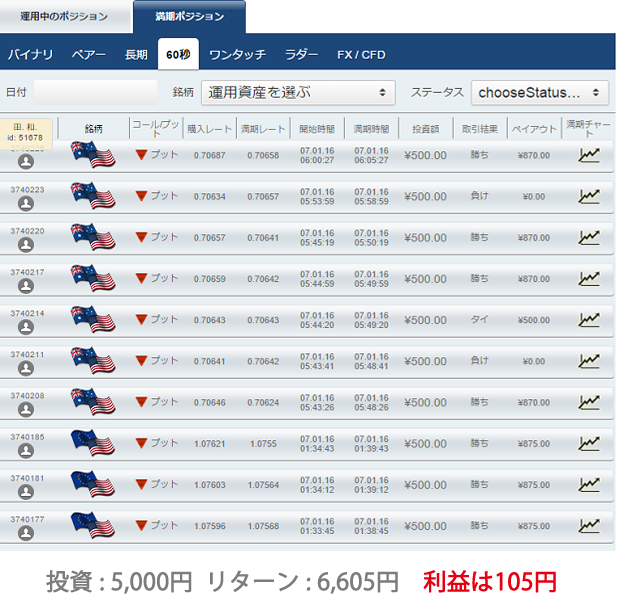The height and width of the screenshot is (600, 620).
Task: Open the FX / CFD tab
Action: click(x=361, y=55)
